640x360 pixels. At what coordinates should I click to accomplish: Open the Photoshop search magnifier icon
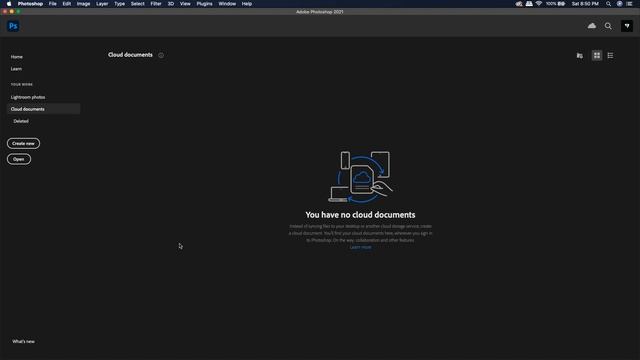pos(608,26)
